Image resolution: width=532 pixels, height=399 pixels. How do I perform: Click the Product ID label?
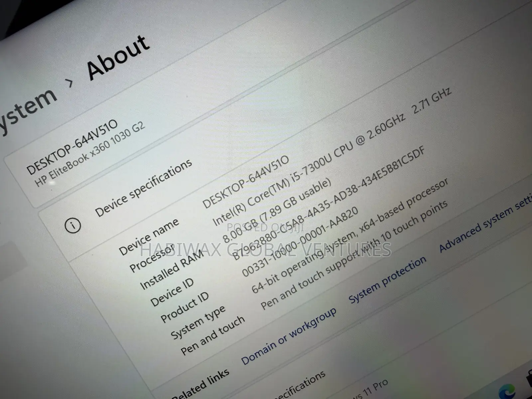185,307
